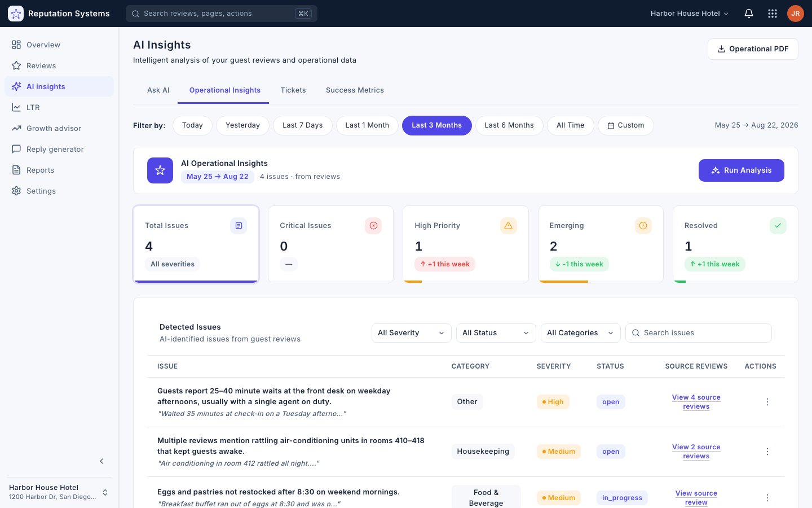
Task: Expand the All Status dropdown
Action: 496,333
